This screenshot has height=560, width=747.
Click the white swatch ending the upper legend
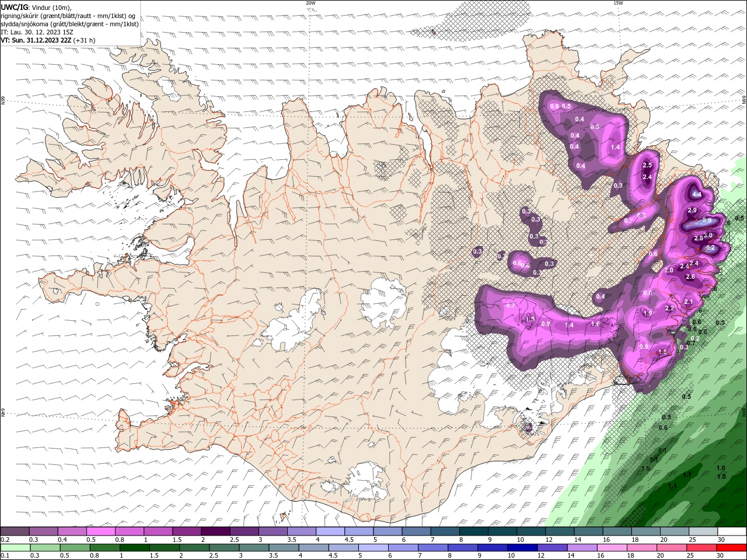[x=732, y=531]
